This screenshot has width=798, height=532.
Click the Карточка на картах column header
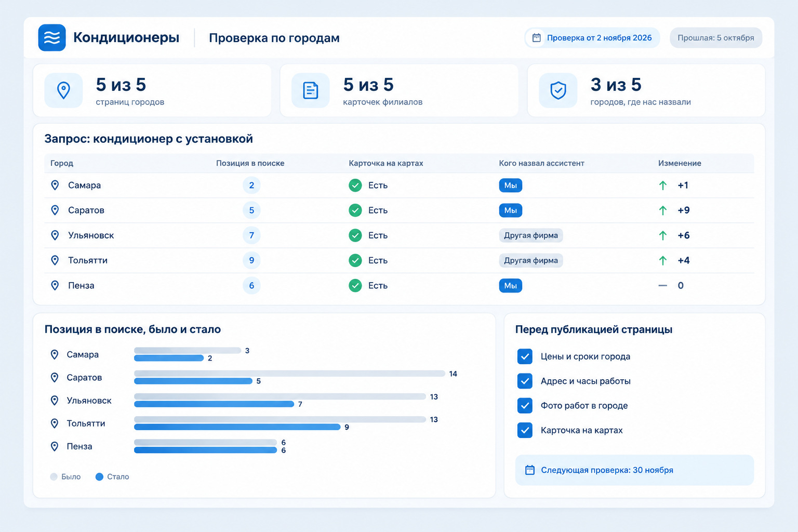386,163
